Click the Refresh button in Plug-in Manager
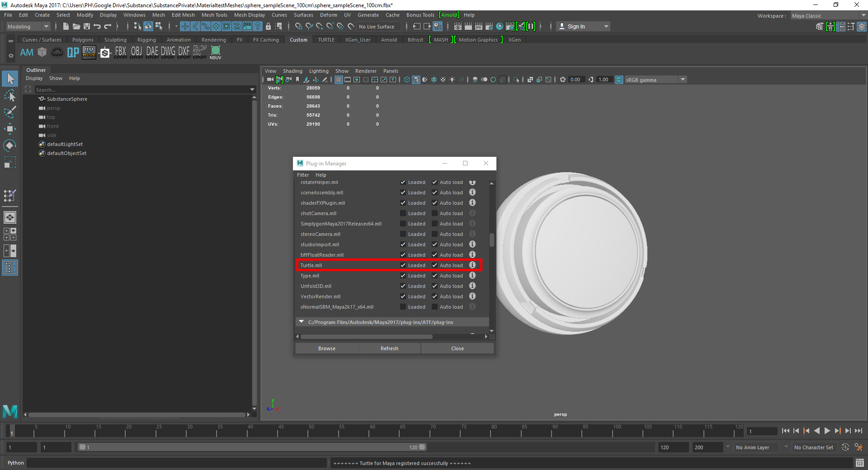 coord(389,348)
